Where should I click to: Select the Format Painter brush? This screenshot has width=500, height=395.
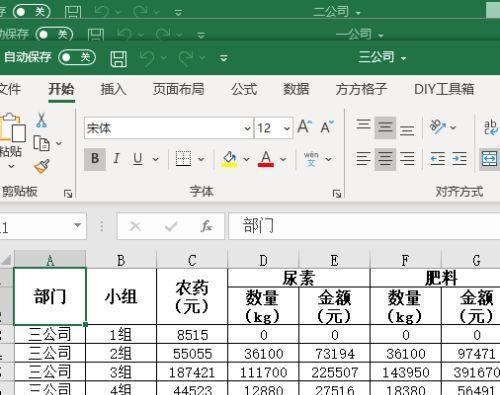pos(42,166)
